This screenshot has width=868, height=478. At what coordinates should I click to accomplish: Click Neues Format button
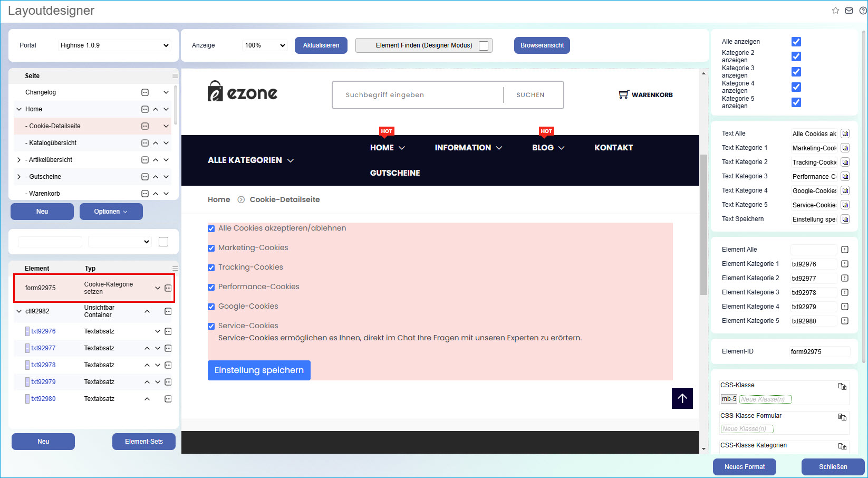coord(745,467)
